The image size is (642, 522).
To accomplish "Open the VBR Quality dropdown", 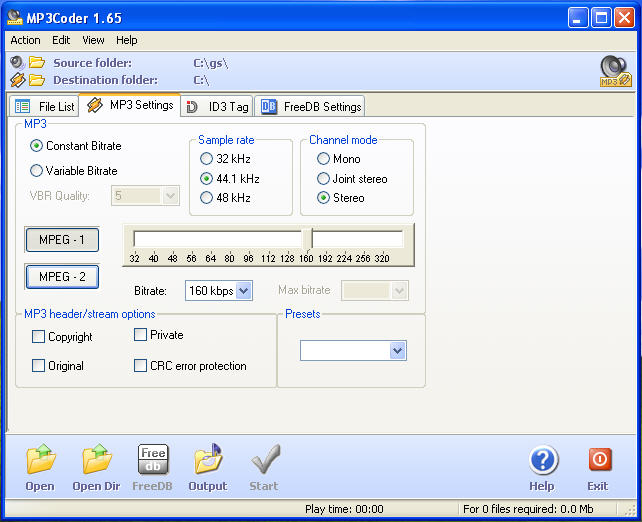I will [x=170, y=195].
